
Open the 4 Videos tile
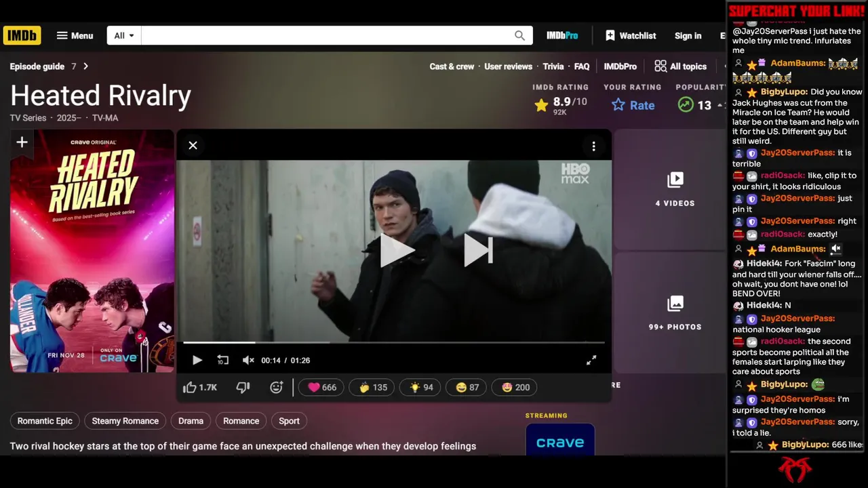coord(671,189)
